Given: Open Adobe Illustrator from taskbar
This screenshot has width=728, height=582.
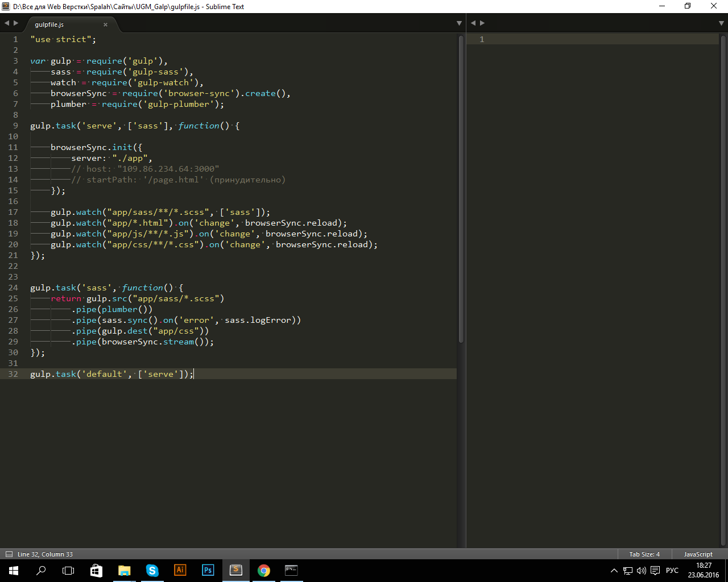Looking at the screenshot, I should pyautogui.click(x=180, y=571).
